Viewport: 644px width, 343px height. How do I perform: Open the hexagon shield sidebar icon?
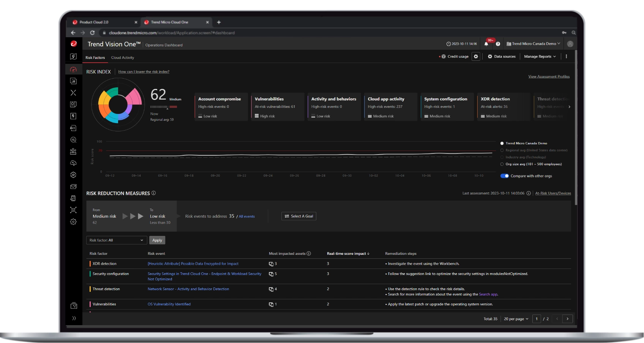pos(74,175)
